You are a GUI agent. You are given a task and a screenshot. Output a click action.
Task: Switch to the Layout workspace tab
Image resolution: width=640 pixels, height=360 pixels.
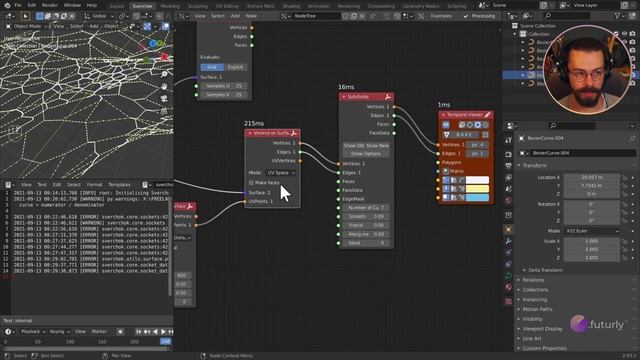point(117,6)
